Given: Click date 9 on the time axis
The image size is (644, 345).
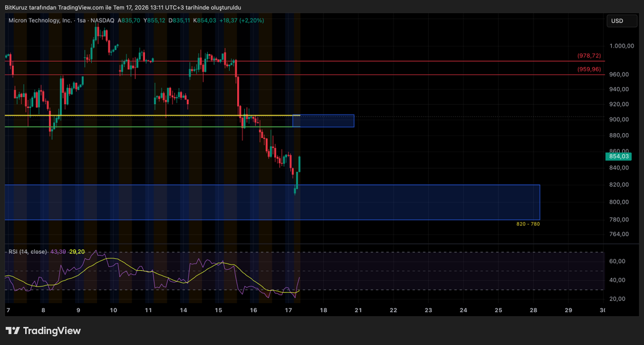Looking at the screenshot, I should pyautogui.click(x=78, y=311).
